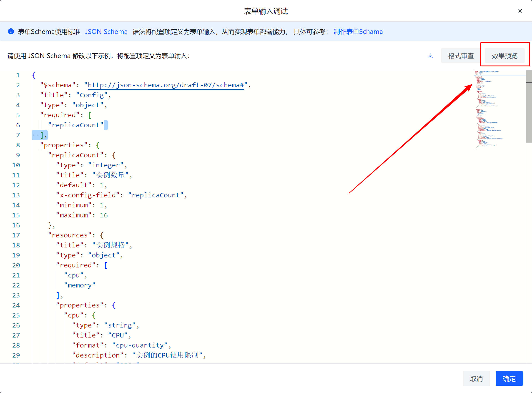
Task: Click the "properties" key on line 8
Action: tap(64, 145)
